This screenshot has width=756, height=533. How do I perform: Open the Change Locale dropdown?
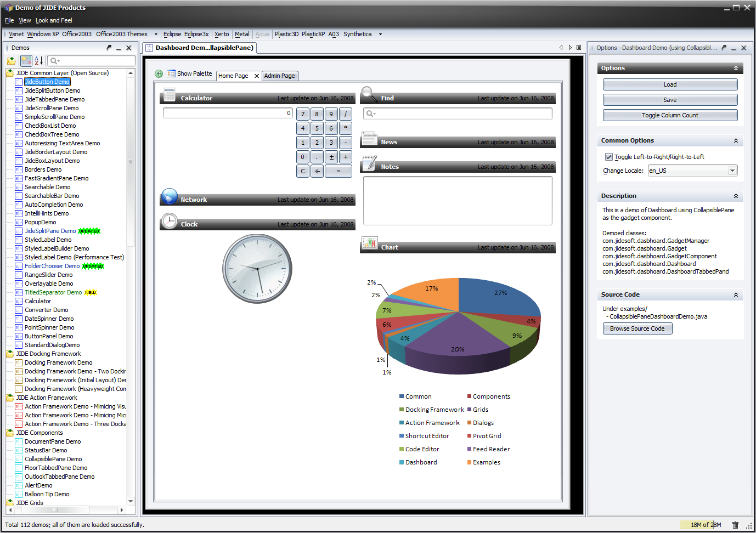732,171
